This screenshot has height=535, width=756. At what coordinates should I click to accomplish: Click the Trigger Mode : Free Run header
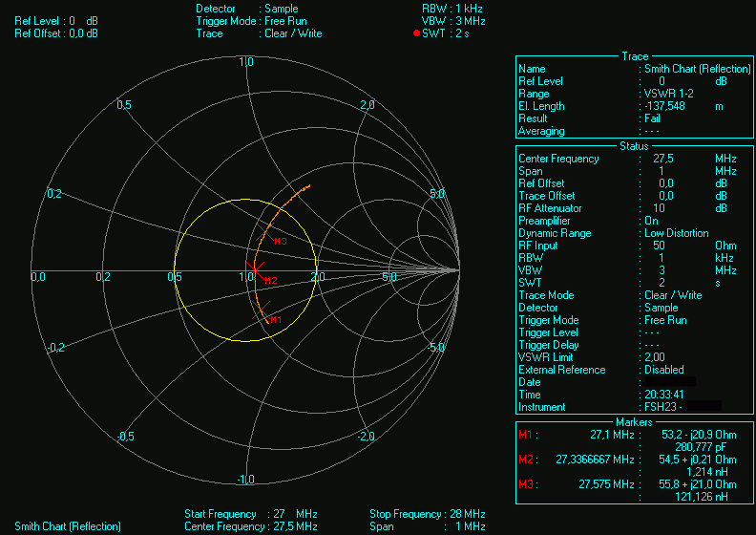[x=251, y=21]
